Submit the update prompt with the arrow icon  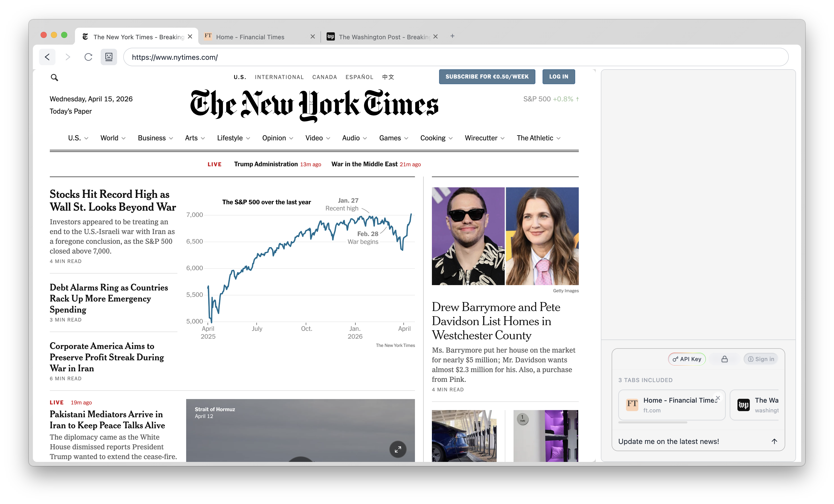pos(775,441)
